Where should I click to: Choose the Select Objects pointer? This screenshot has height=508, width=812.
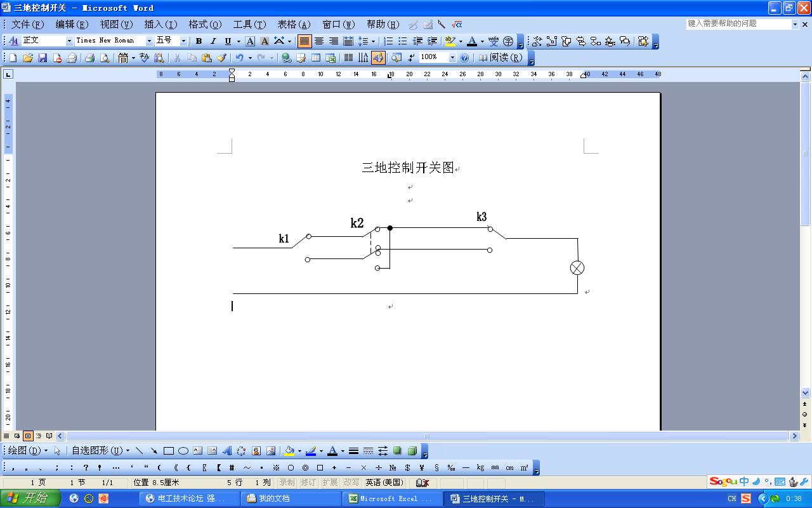tap(57, 451)
